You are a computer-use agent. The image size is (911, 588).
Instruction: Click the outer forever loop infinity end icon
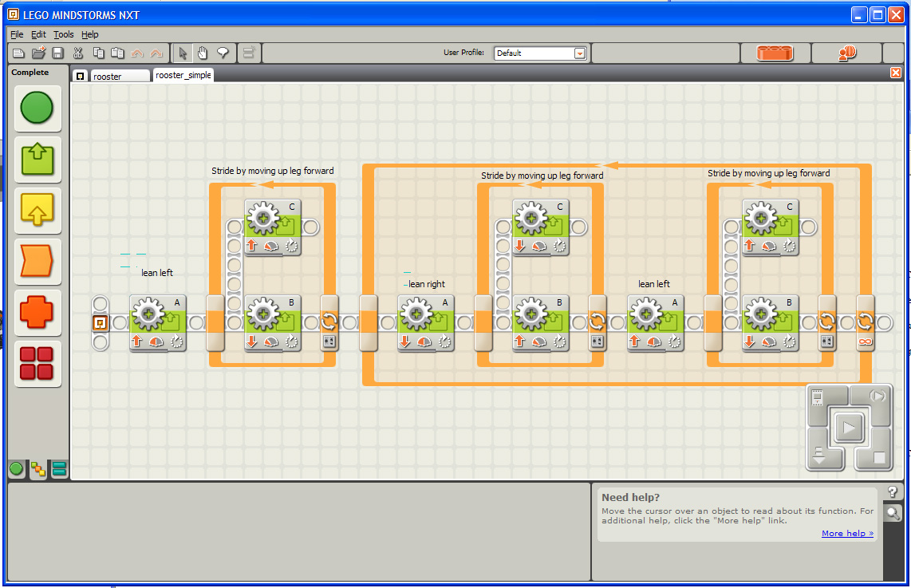click(865, 322)
